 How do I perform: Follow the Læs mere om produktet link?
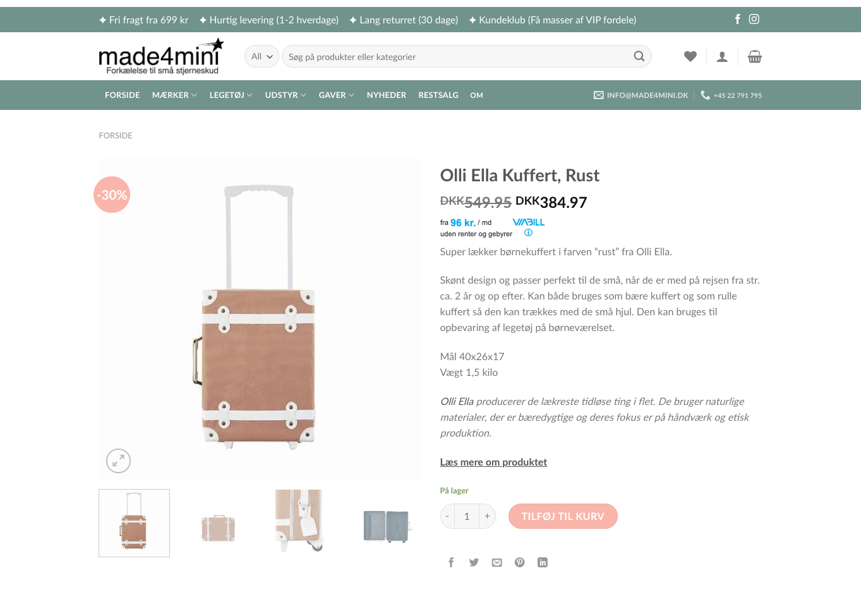coord(493,462)
